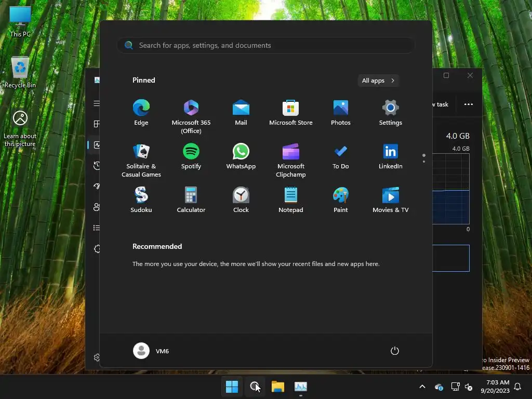Go to next pinned apps page dot
The width and height of the screenshot is (532, 399).
[424, 162]
